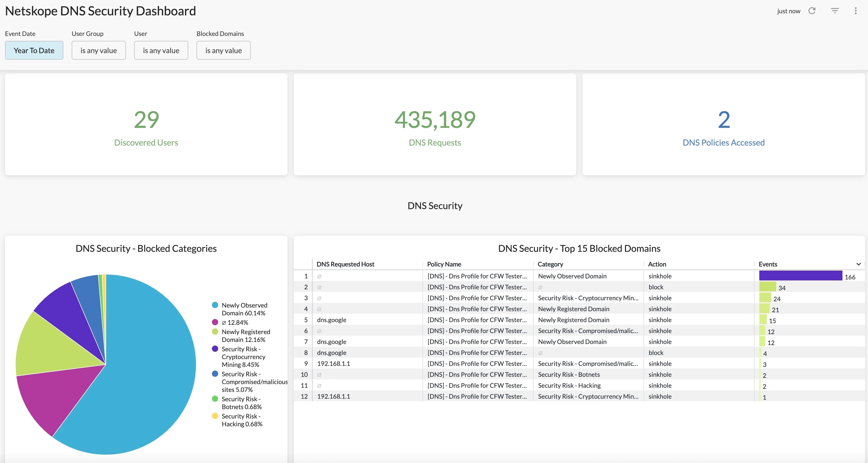Screen dimensions: 868x463
Task: Select 'dns.google' host in row 5
Action: [x=332, y=320]
